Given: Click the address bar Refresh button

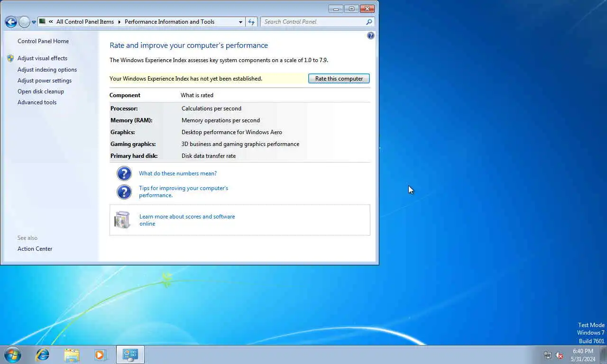Looking at the screenshot, I should point(251,22).
